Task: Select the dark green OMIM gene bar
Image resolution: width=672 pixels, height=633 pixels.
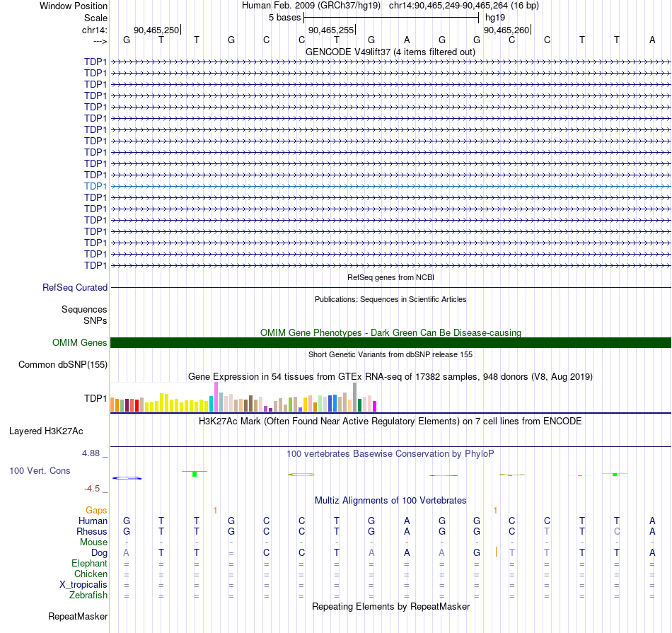Action: (390, 342)
